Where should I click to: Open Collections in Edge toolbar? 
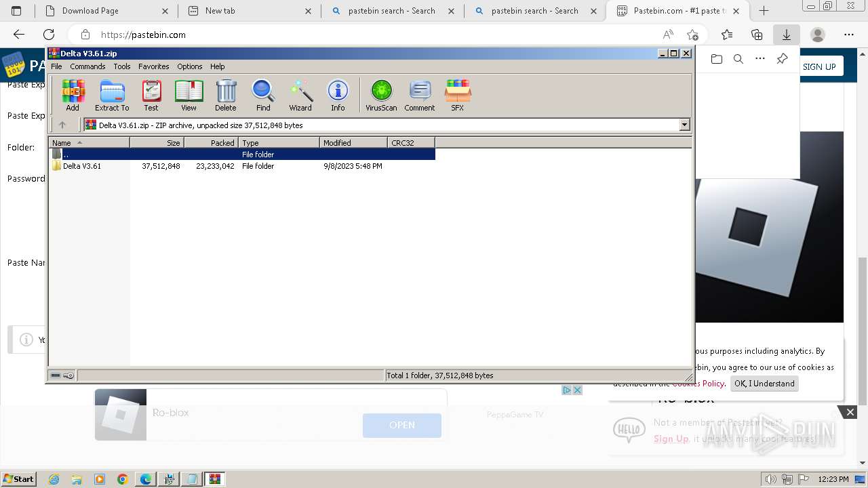click(757, 35)
